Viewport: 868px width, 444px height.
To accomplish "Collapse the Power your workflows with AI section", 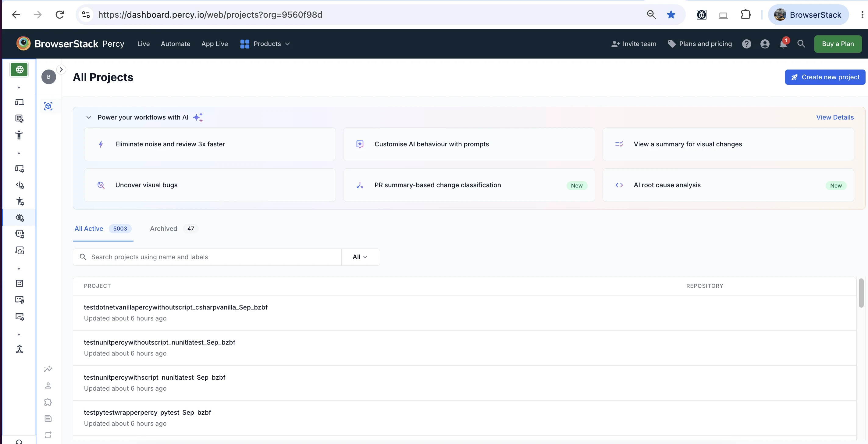I will coord(89,117).
